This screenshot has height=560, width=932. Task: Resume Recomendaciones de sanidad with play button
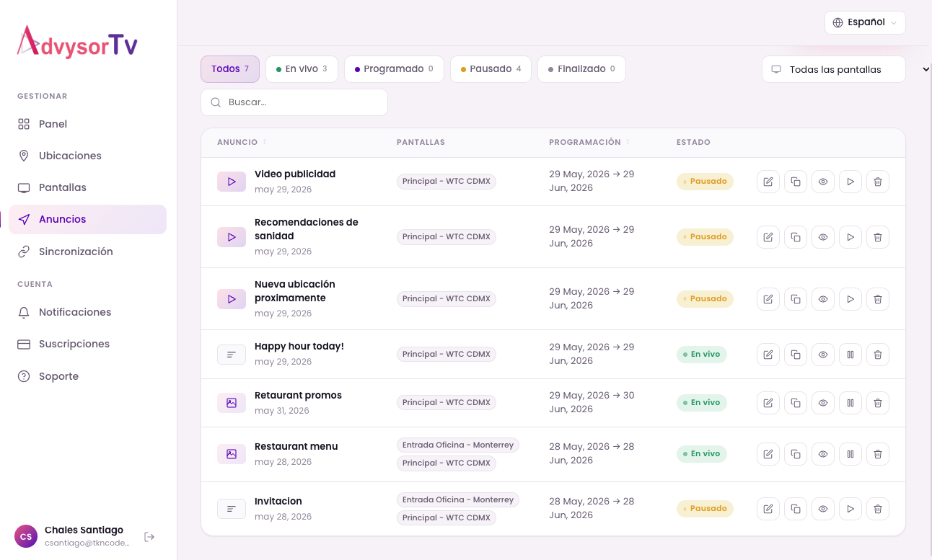[850, 237]
